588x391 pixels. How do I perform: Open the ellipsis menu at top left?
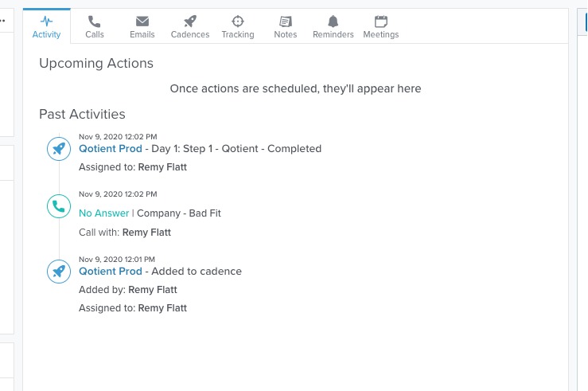pos(3,21)
